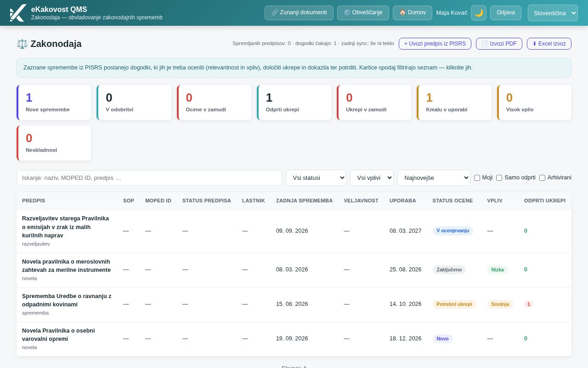Open the Sprememba Uredbe o ravnanju z odpadnimi kovinami row
The image size is (588, 368).
click(294, 305)
